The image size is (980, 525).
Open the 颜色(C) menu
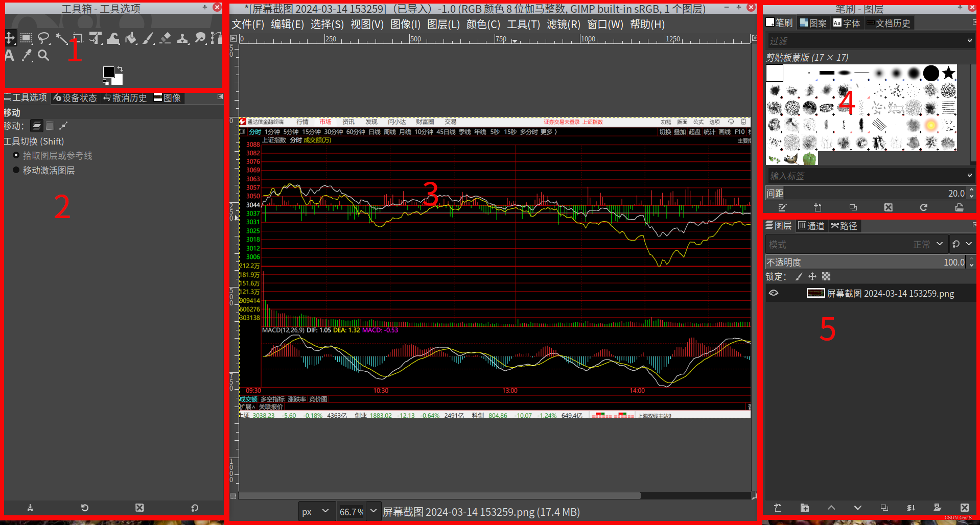point(483,25)
